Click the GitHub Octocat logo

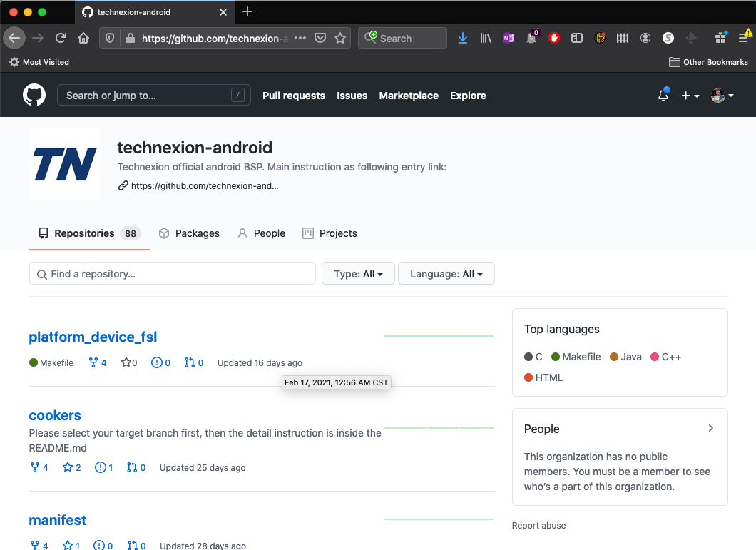34,95
